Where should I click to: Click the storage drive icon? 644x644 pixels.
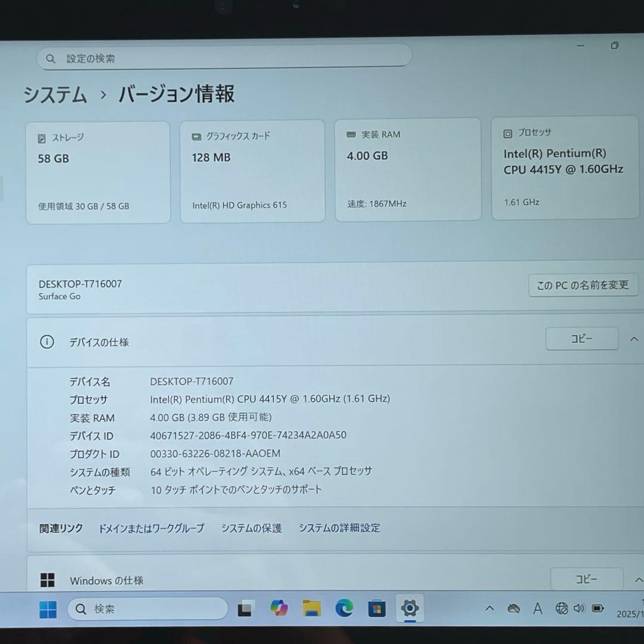pos(42,138)
